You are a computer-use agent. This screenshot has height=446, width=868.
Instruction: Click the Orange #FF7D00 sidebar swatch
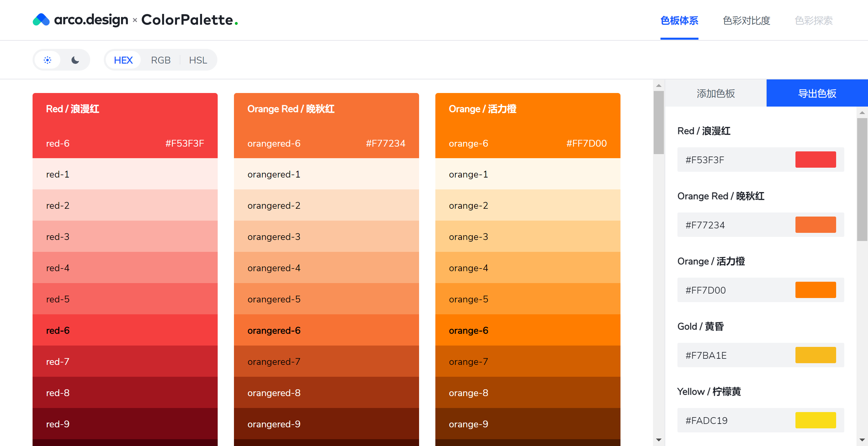[x=816, y=290]
